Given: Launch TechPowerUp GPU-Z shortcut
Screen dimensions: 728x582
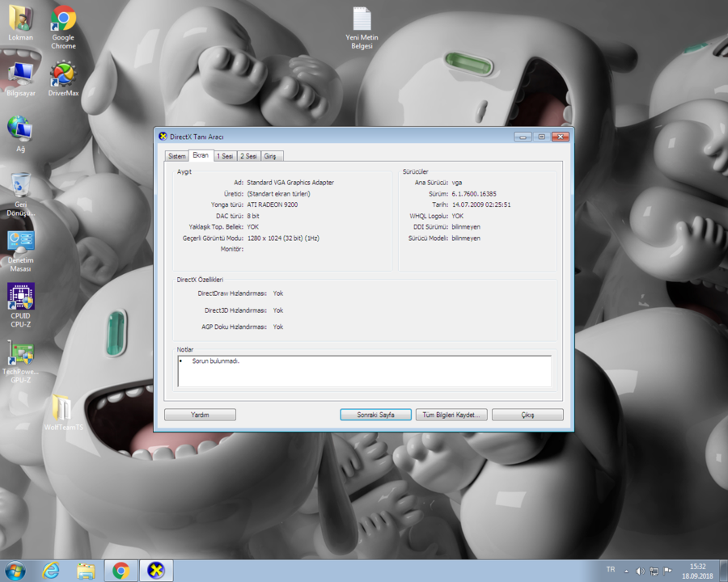Looking at the screenshot, I should point(20,361).
